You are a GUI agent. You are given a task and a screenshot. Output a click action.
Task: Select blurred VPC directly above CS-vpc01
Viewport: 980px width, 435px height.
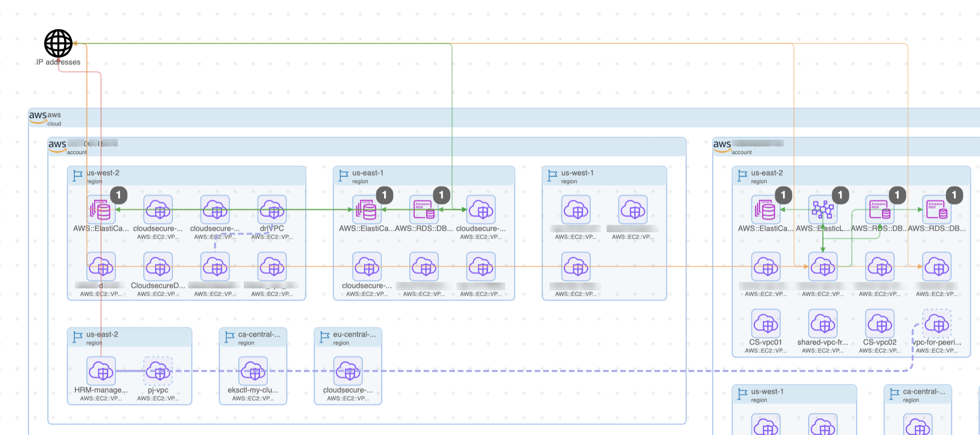pyautogui.click(x=766, y=267)
